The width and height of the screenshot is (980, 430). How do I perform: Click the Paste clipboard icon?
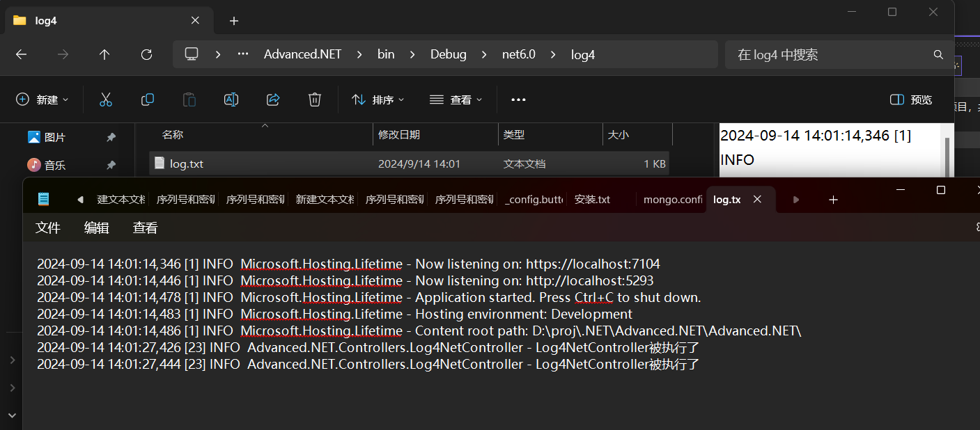pos(189,99)
